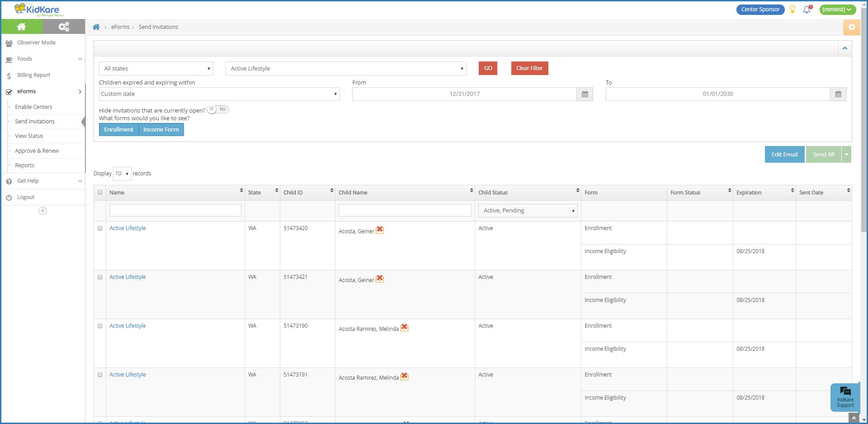Screen dimensions: 868x424
Task: Check row for child ID 51473421
Action: [x=100, y=277]
